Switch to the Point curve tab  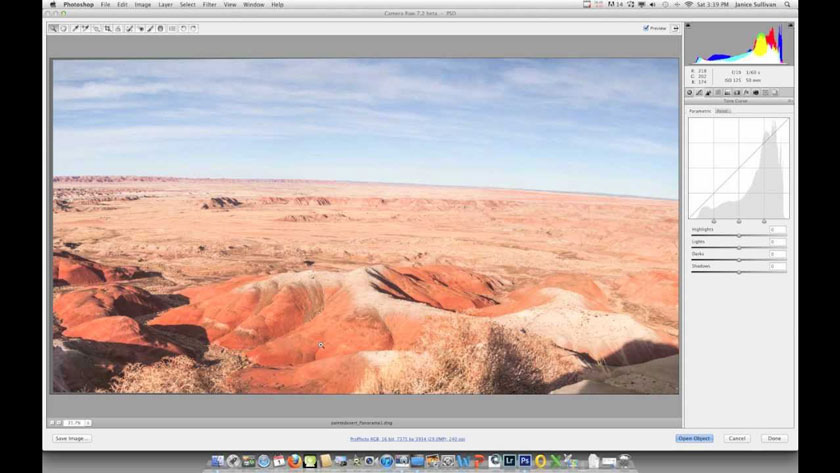point(723,111)
